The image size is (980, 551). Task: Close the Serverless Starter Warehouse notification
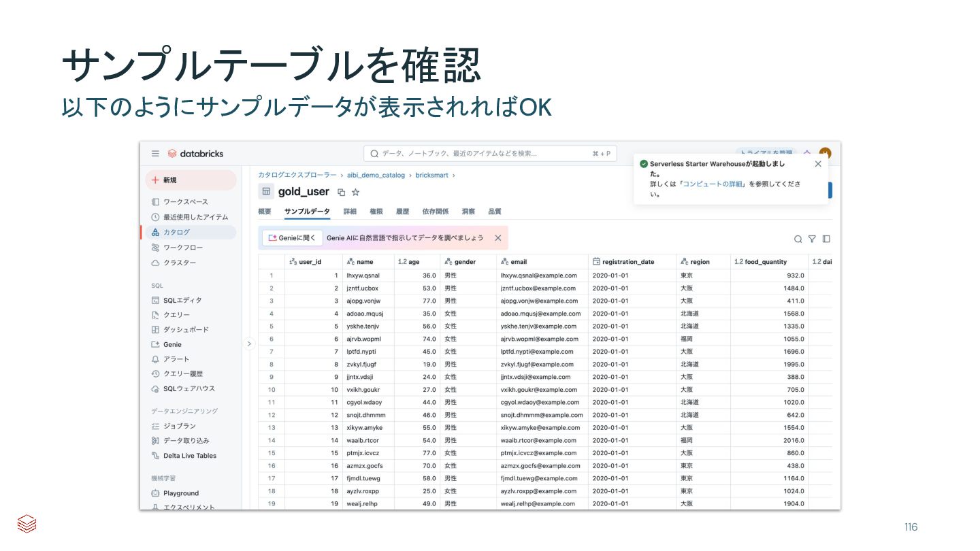tap(818, 164)
